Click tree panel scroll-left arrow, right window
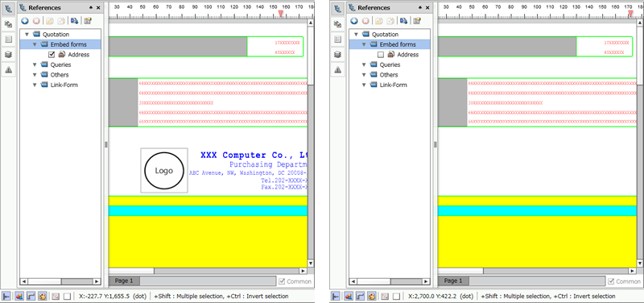Image resolution: width=644 pixels, height=303 pixels. (353, 281)
